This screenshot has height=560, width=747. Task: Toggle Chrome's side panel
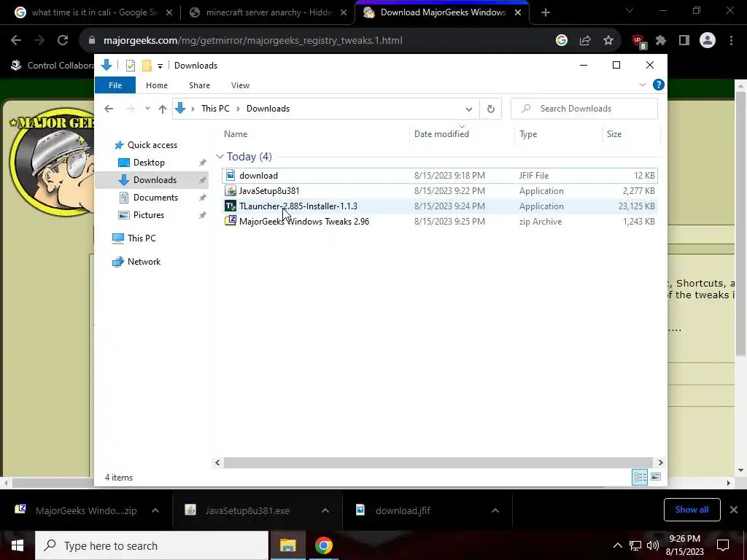click(x=684, y=41)
